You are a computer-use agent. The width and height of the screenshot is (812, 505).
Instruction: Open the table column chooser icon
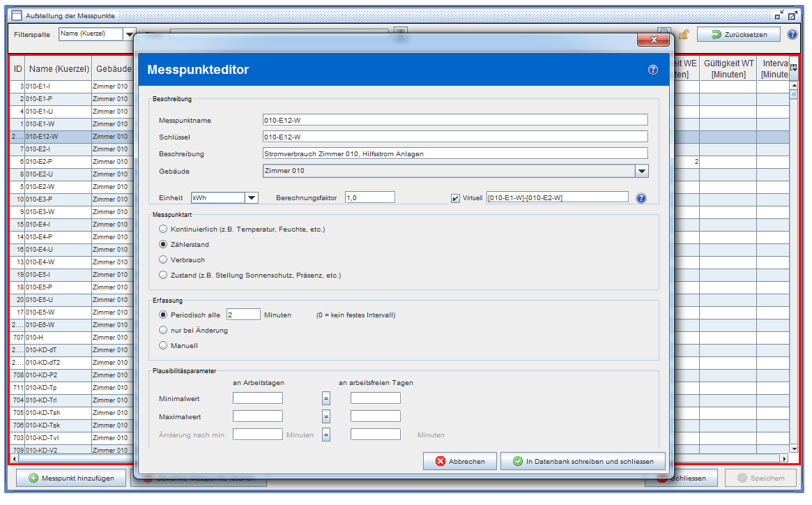coord(794,67)
